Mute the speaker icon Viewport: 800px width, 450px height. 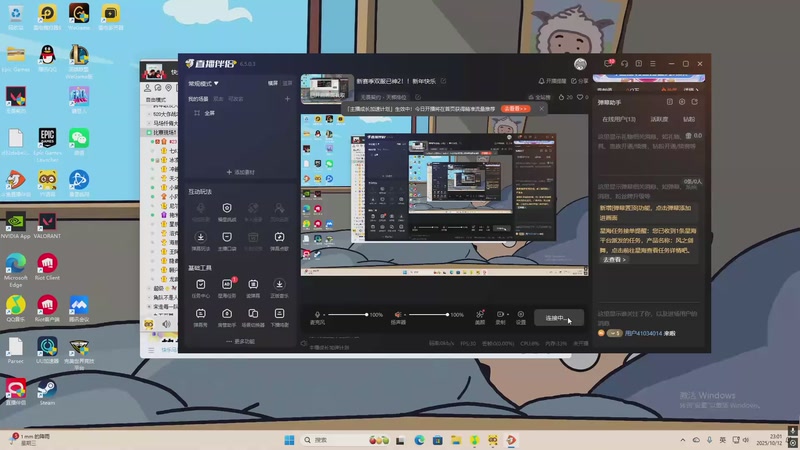(x=398, y=315)
